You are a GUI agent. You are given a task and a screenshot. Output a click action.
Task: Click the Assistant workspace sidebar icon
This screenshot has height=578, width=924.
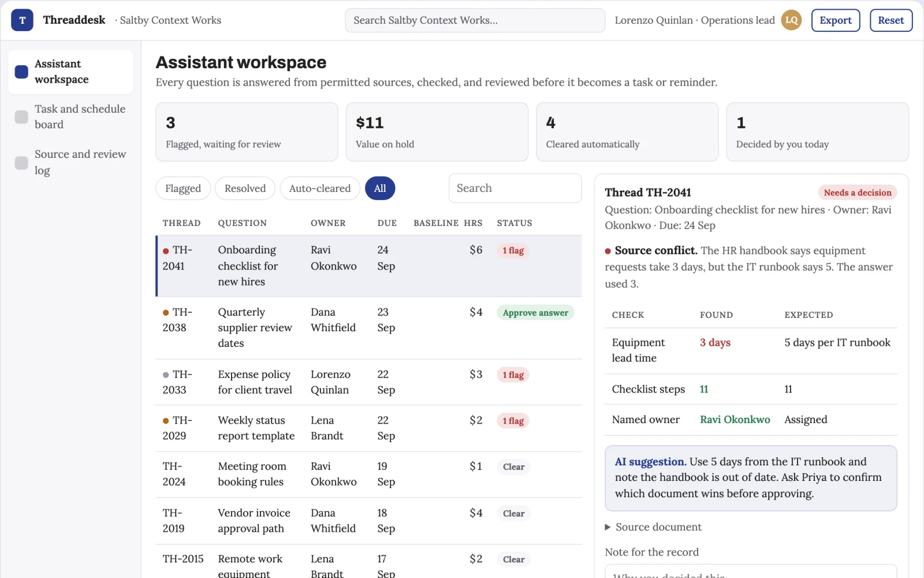tap(21, 72)
